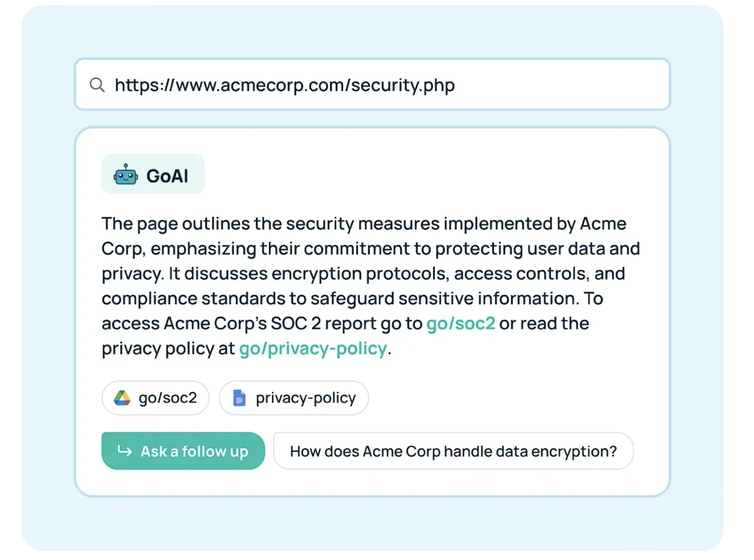This screenshot has width=754, height=560.
Task: Click the GoAI label text
Action: (x=167, y=175)
